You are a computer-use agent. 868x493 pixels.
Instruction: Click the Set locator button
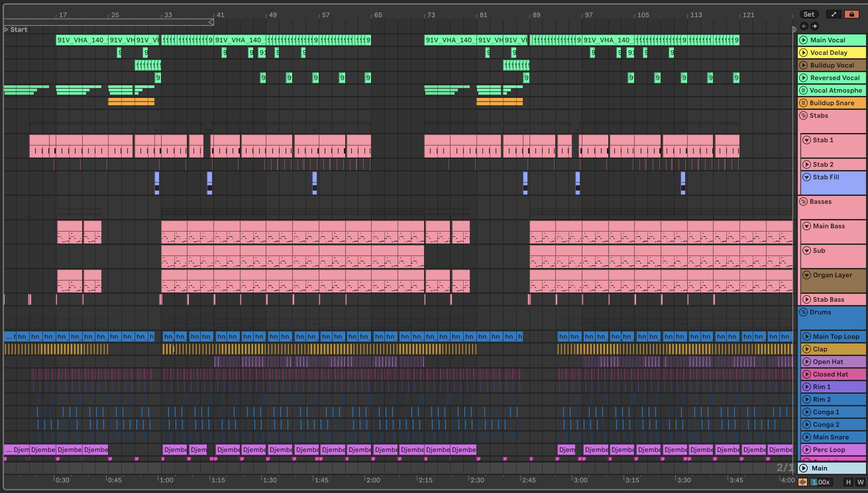coord(809,14)
